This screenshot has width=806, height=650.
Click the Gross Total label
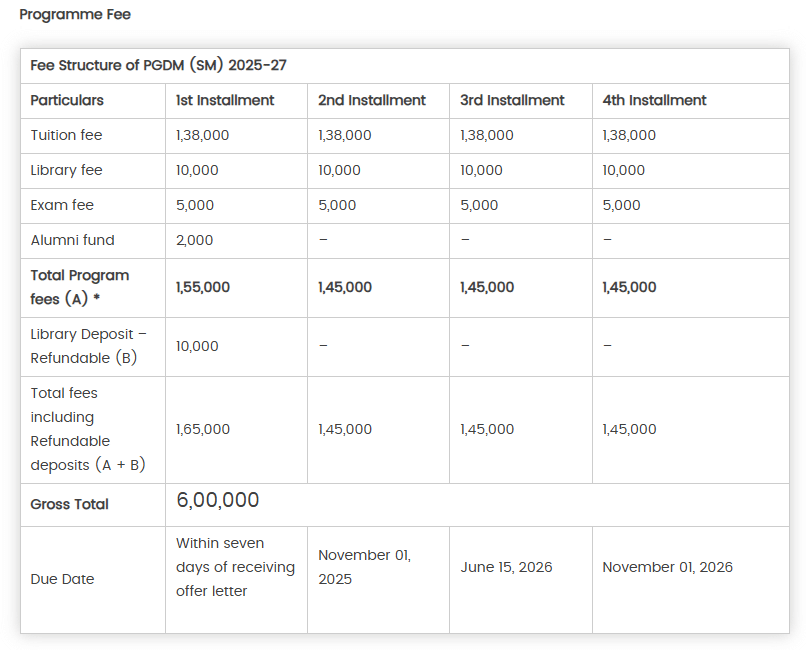pyautogui.click(x=69, y=504)
